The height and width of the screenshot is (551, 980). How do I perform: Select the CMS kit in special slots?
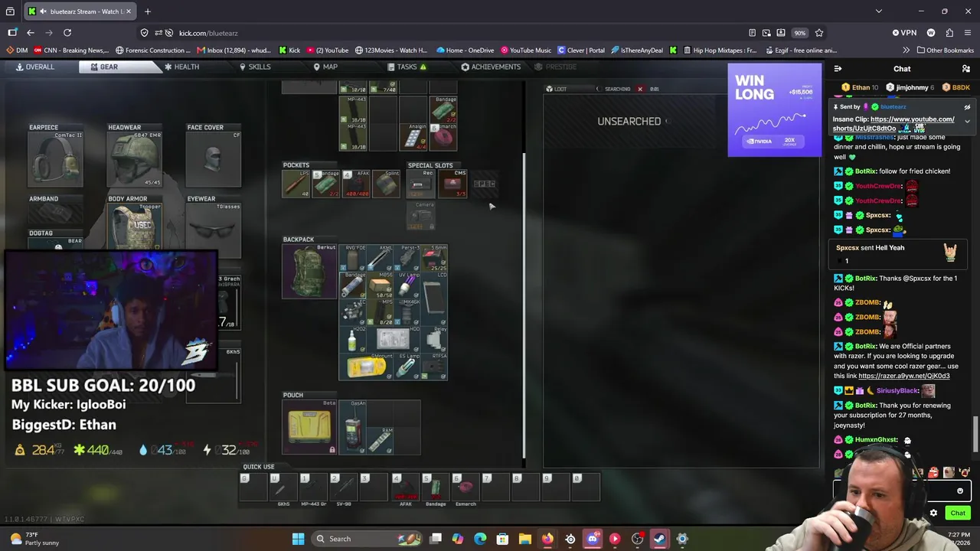pyautogui.click(x=452, y=184)
